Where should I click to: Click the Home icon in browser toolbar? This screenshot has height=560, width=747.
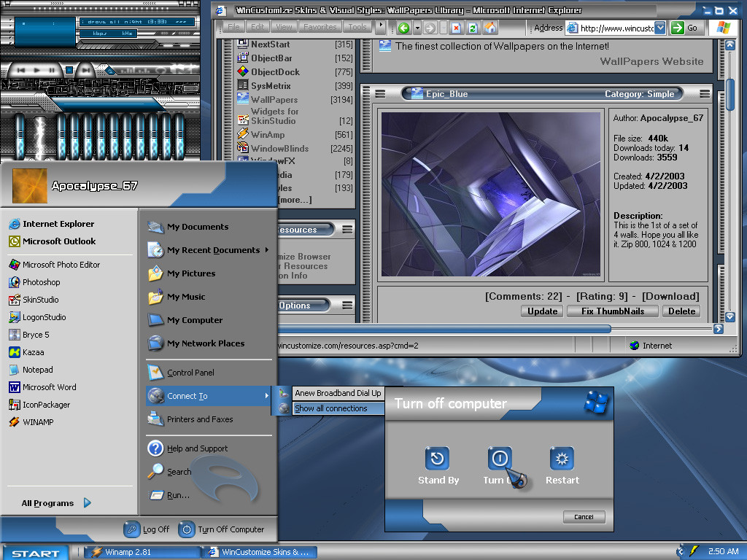tap(490, 28)
